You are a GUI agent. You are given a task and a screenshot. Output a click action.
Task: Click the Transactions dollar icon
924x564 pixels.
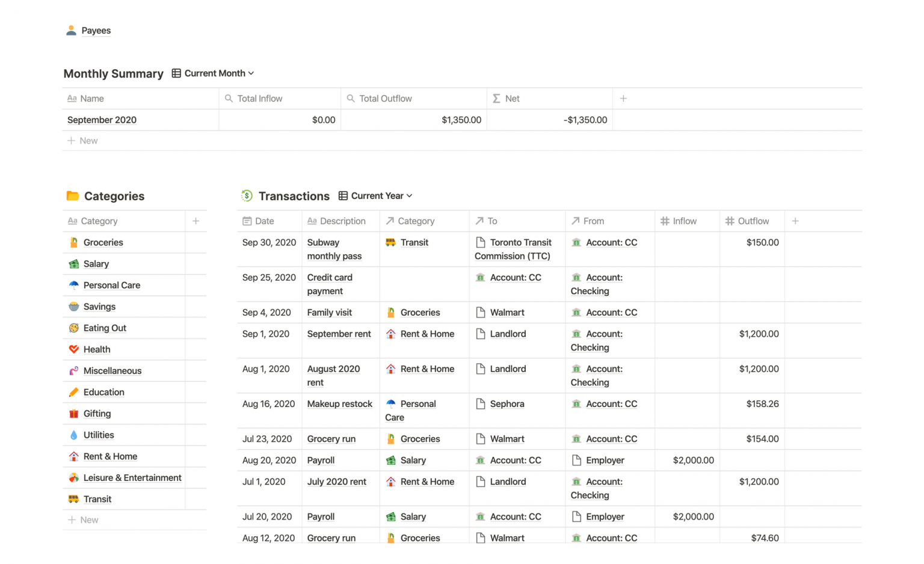(247, 196)
